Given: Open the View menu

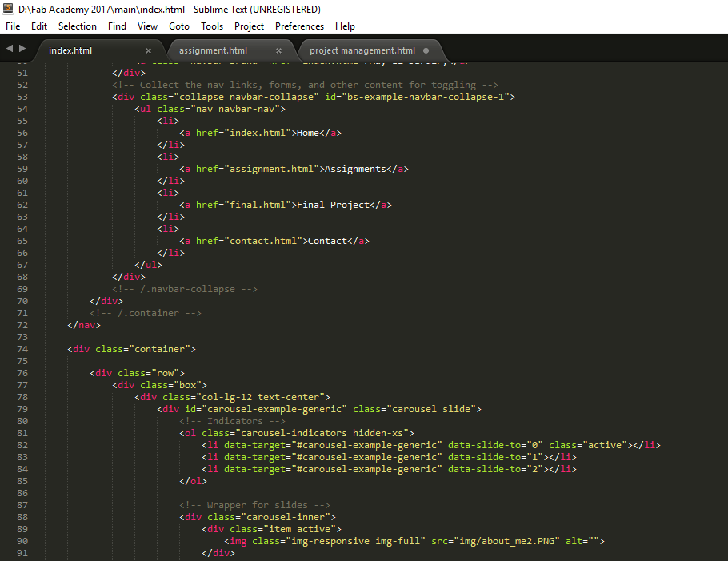Looking at the screenshot, I should coord(147,26).
